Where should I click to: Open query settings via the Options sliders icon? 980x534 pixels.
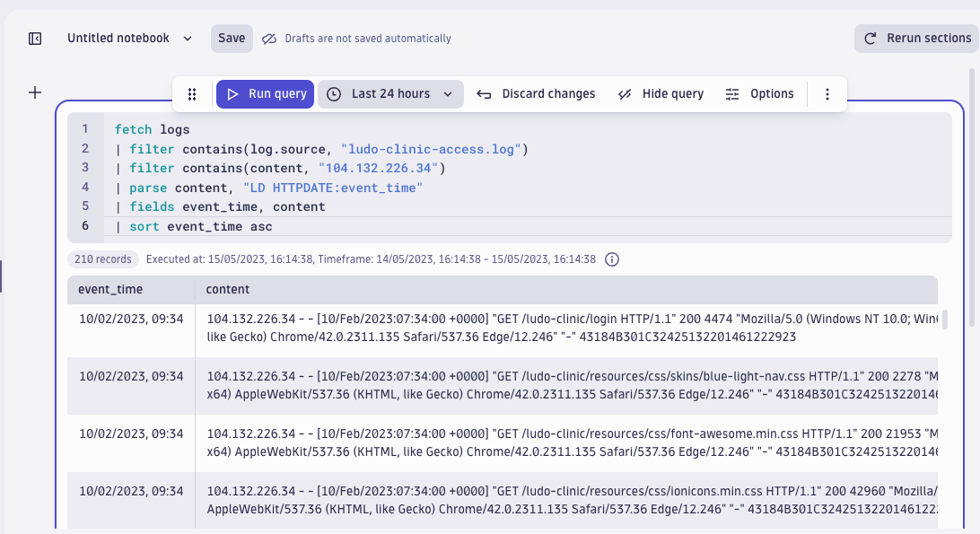pos(731,93)
